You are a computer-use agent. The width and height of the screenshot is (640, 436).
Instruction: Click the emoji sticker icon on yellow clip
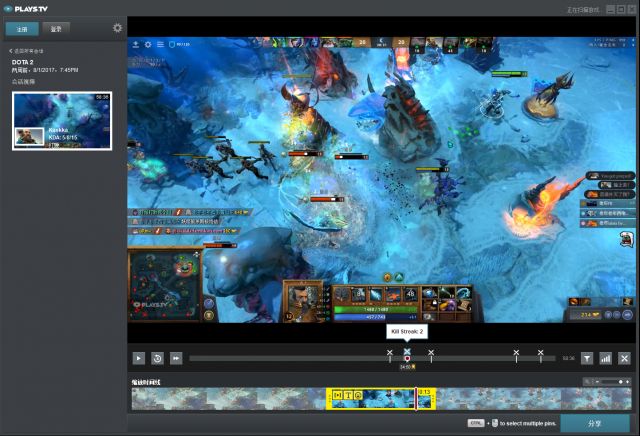(x=358, y=395)
